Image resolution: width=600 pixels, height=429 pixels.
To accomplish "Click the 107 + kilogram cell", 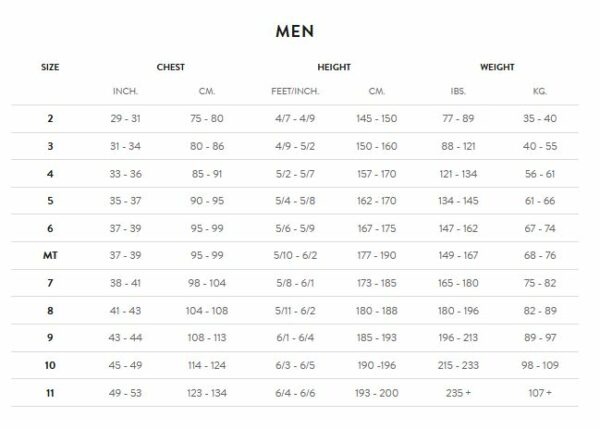I will click(x=540, y=393).
